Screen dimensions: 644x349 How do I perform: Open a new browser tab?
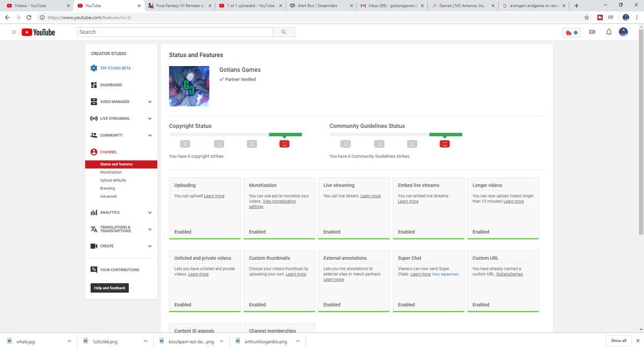576,5
